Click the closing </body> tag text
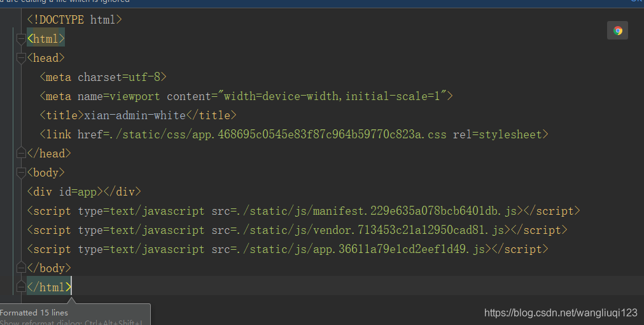Image resolution: width=644 pixels, height=325 pixels. tap(49, 268)
